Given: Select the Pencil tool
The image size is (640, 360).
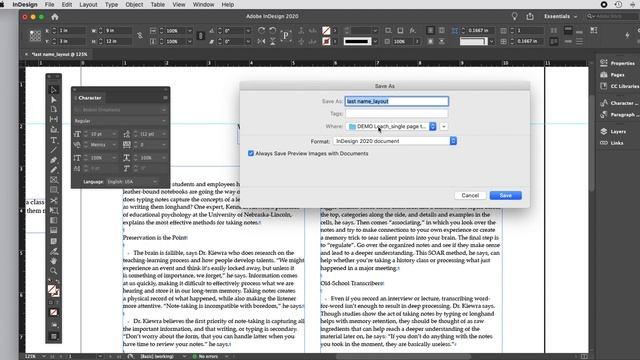Looking at the screenshot, I should point(53,170).
